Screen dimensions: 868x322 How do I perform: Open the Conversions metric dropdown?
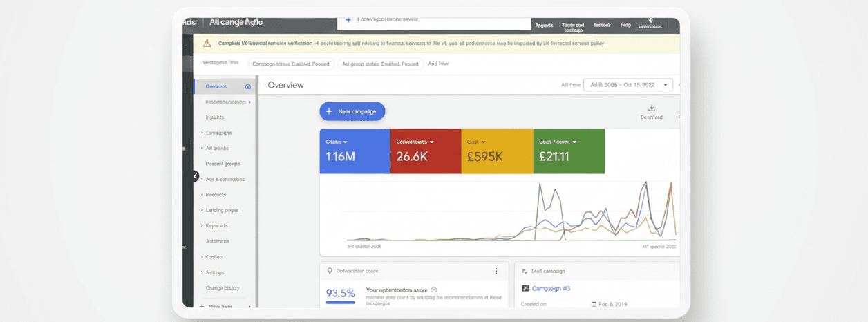tap(431, 142)
